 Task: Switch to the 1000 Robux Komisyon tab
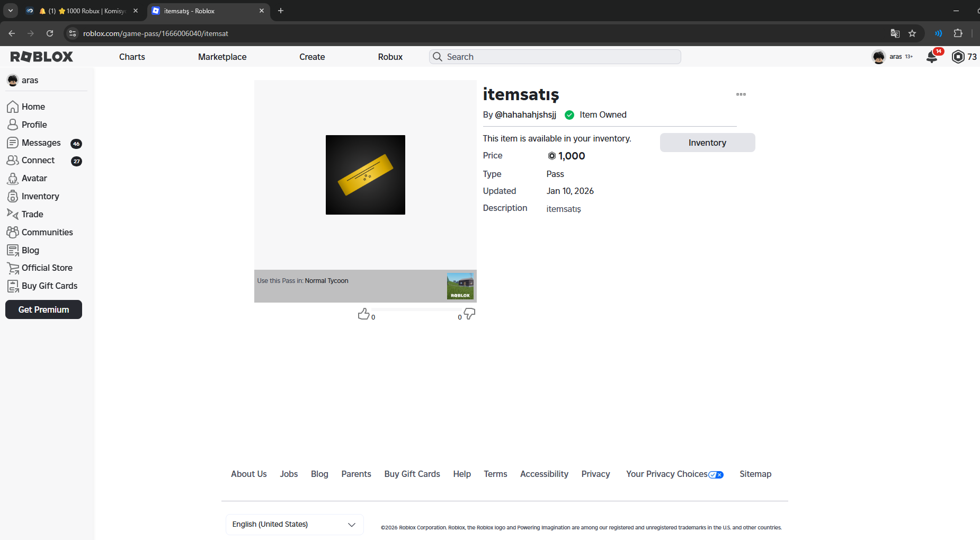pyautogui.click(x=82, y=11)
